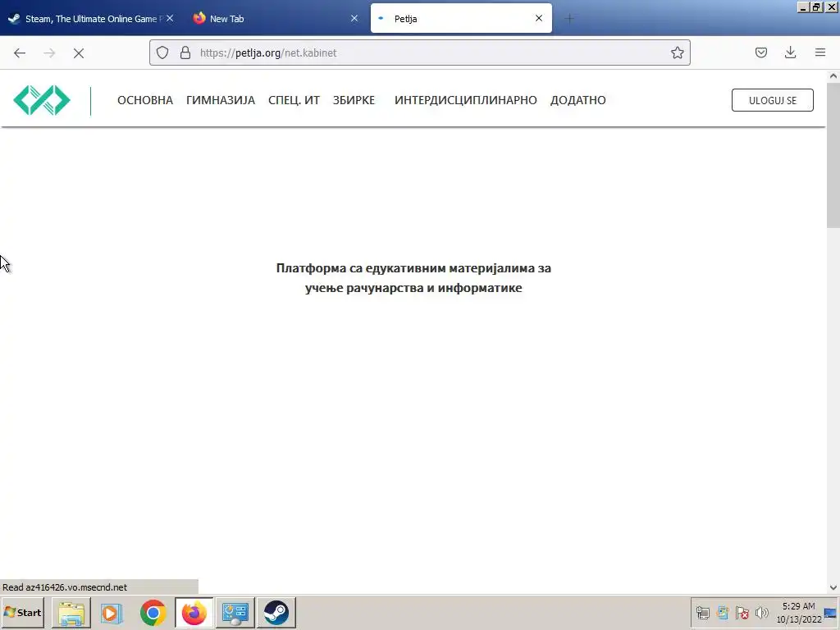Open the ОСНОВНА menu item
Screen dimensions: 840x630
tap(145, 100)
